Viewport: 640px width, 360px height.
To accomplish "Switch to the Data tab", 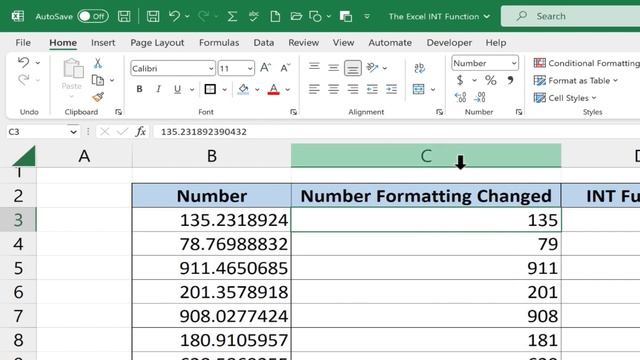I will (x=264, y=42).
